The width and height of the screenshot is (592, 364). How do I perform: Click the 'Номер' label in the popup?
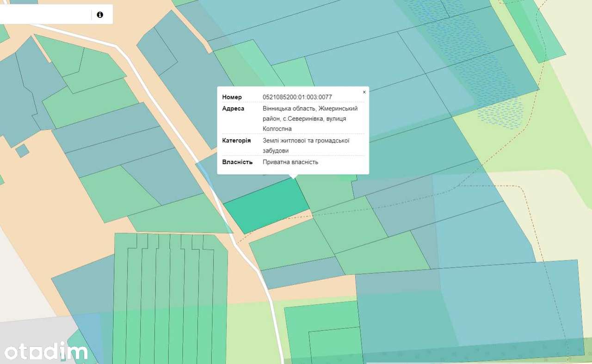pyautogui.click(x=232, y=97)
